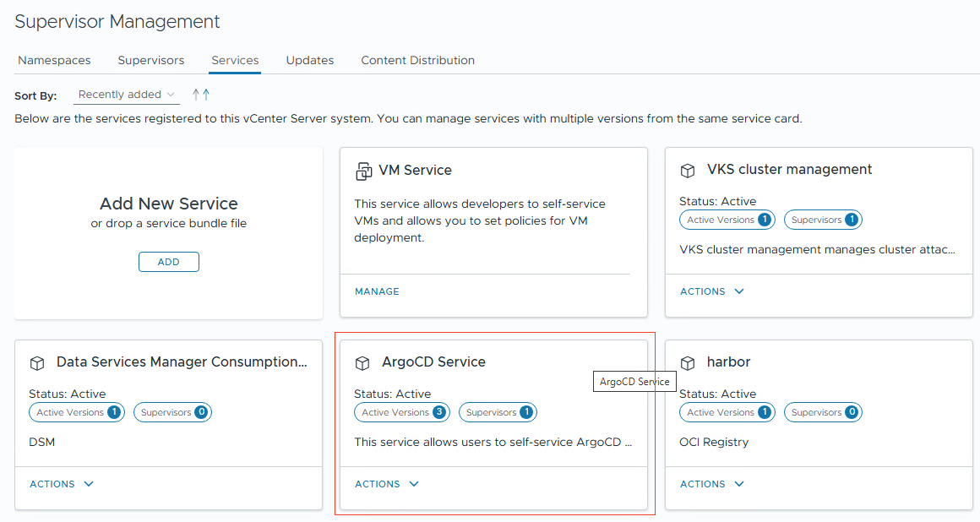The image size is (980, 522).
Task: Open ACTIONS dropdown on harbor card
Action: [712, 484]
